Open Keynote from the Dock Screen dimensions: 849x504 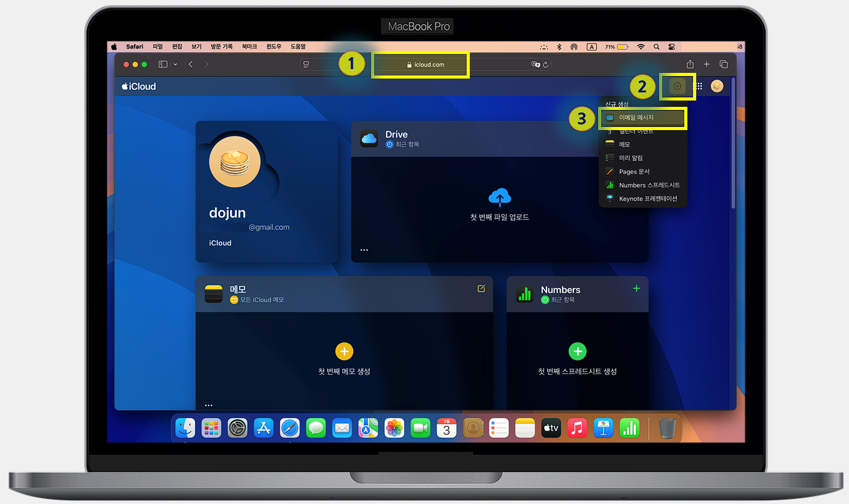(x=603, y=428)
